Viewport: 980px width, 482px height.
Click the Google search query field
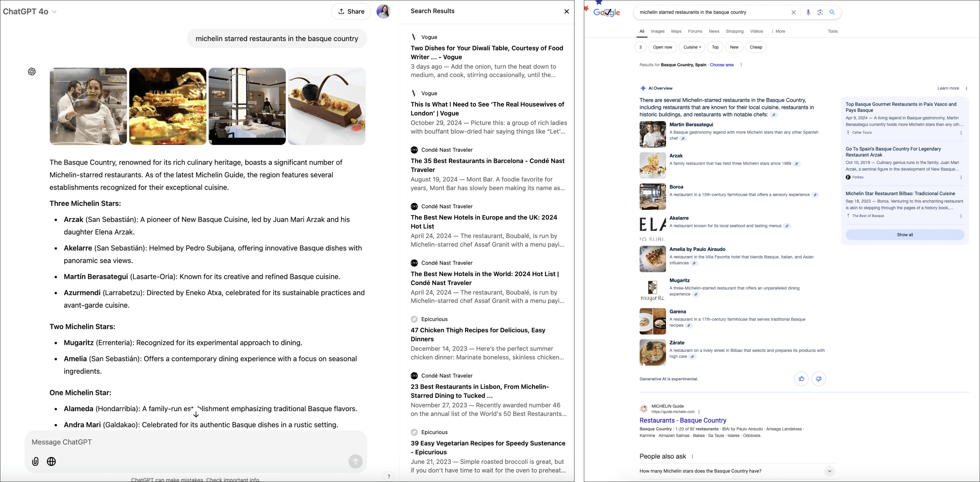712,12
